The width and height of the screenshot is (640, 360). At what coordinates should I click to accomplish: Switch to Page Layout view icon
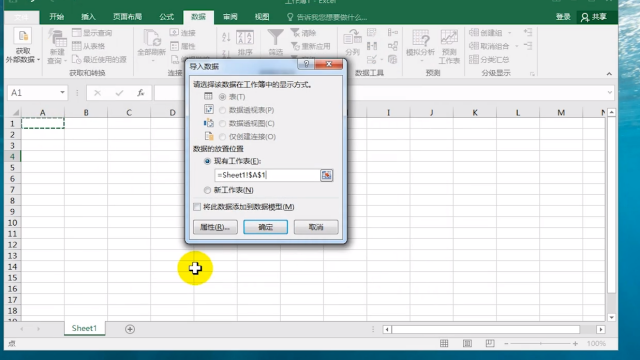coord(467,344)
